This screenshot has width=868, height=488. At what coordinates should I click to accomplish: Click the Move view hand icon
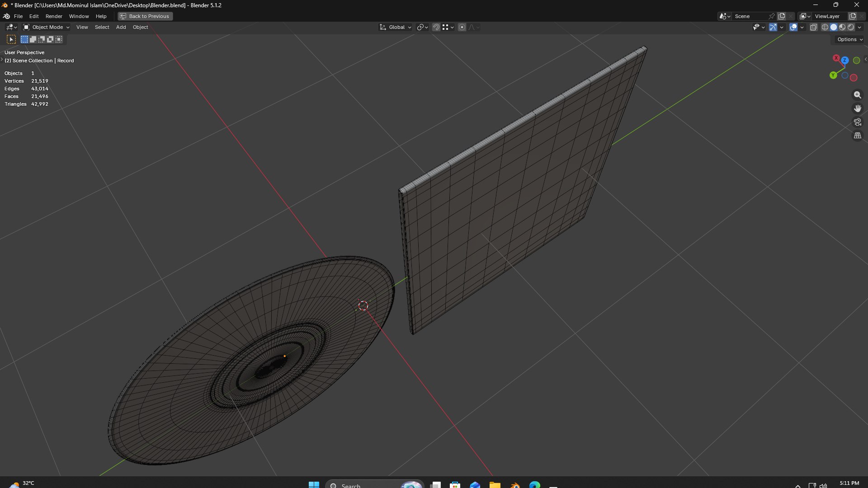point(857,108)
